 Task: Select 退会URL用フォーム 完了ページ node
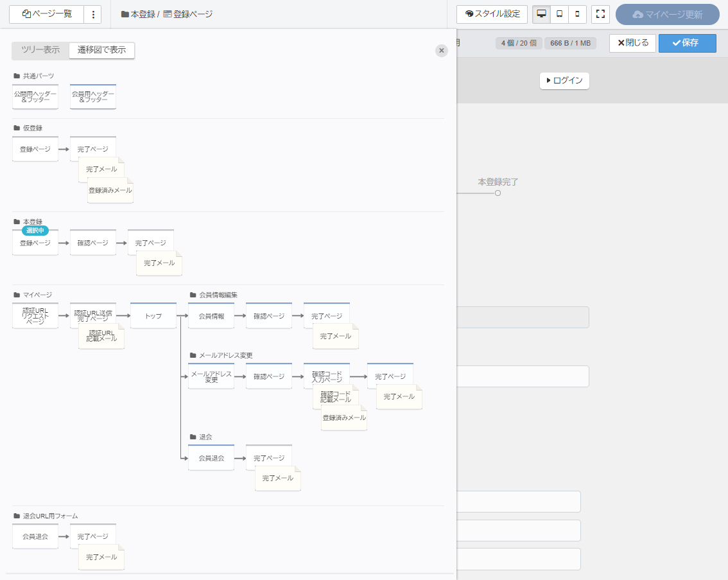[93, 536]
